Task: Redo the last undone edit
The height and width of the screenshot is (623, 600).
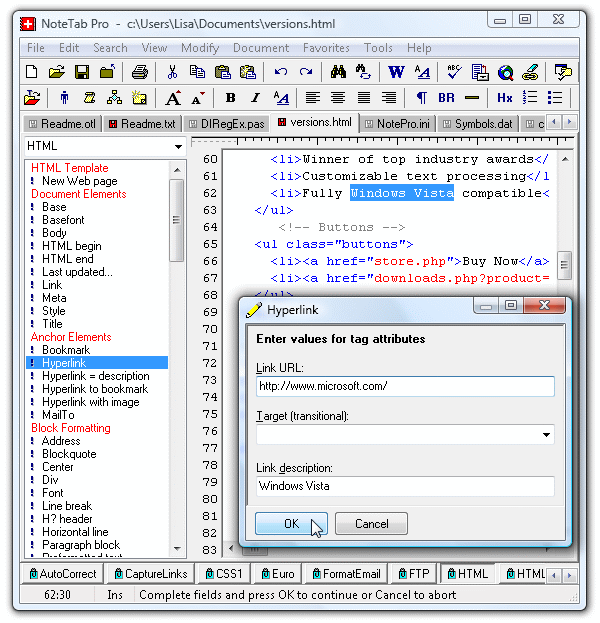Action: click(x=306, y=72)
